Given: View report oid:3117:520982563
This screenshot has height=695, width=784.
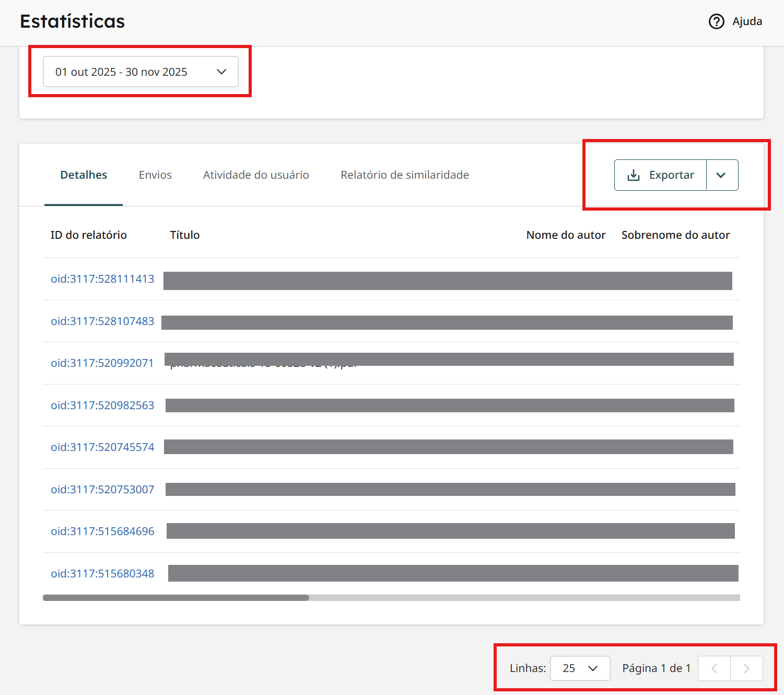Looking at the screenshot, I should pyautogui.click(x=102, y=406).
